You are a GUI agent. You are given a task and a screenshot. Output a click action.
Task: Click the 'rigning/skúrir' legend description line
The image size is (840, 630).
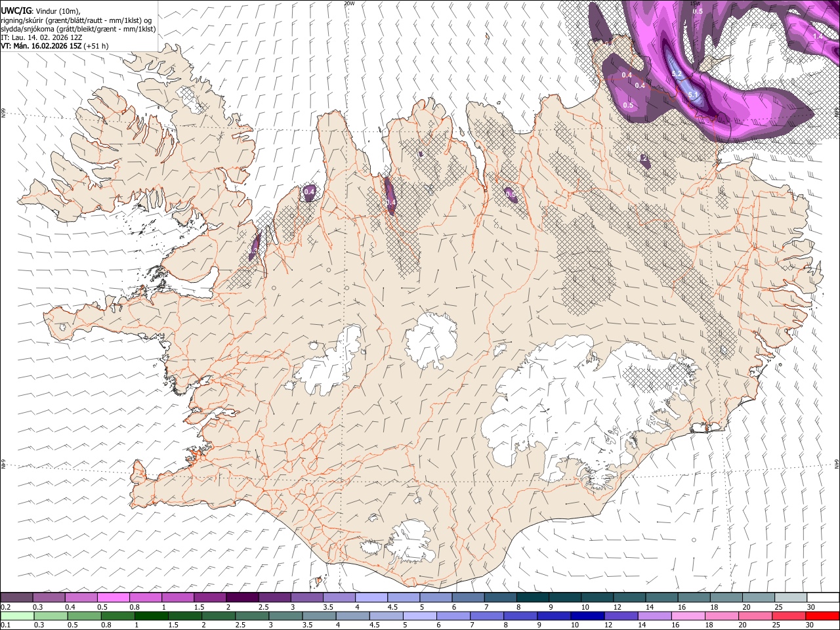point(76,20)
